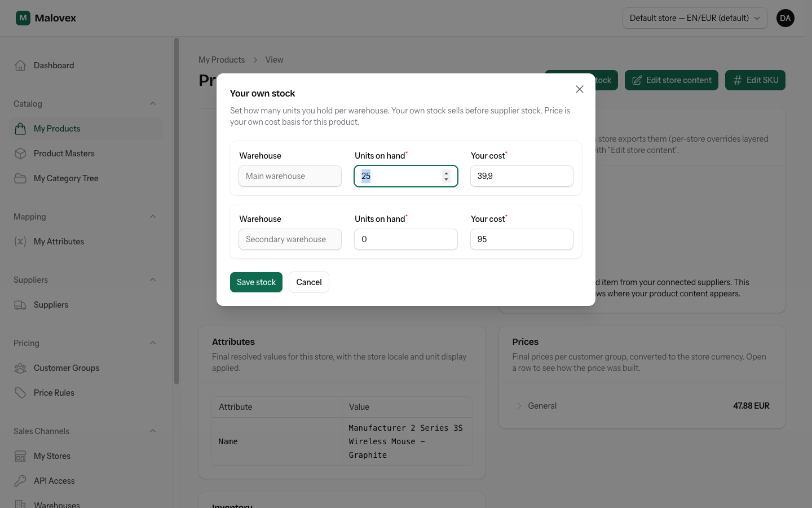
Task: Open Price Rules tag icon
Action: 20,393
